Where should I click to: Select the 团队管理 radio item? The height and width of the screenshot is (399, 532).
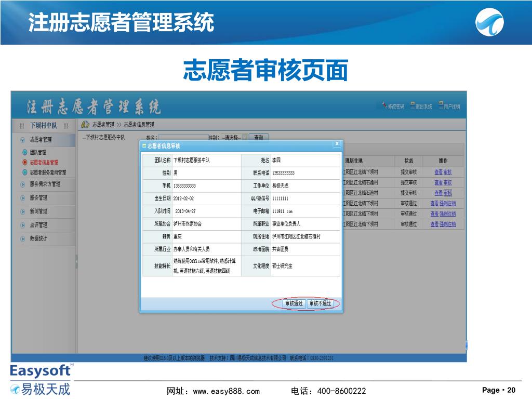click(x=24, y=152)
